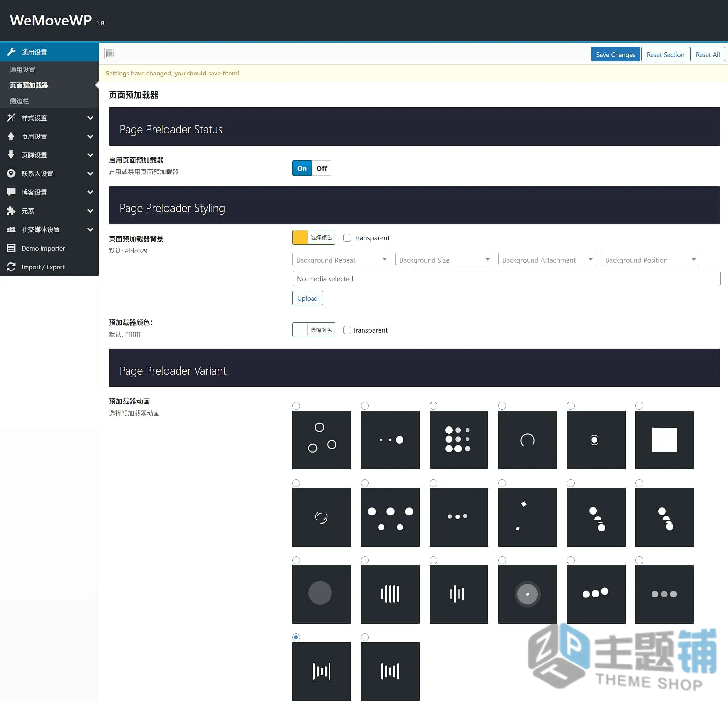Select radio above the nine-dot grid animation
Image resolution: width=728 pixels, height=703 pixels.
click(x=433, y=406)
